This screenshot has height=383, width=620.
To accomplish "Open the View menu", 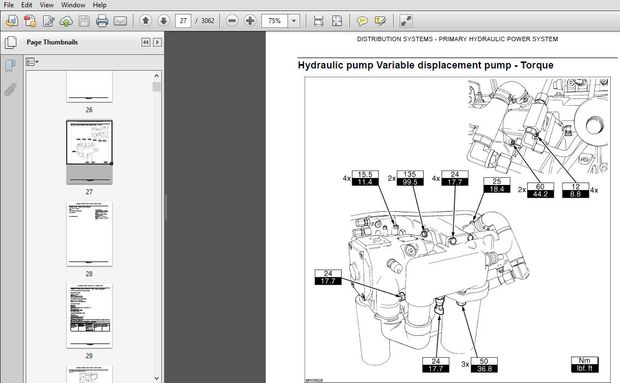I will (x=46, y=5).
